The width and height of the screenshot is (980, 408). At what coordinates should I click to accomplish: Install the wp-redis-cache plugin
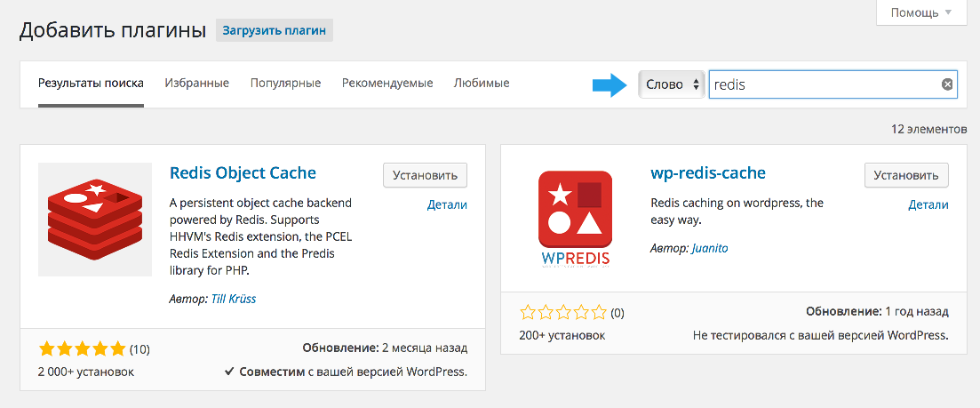906,176
